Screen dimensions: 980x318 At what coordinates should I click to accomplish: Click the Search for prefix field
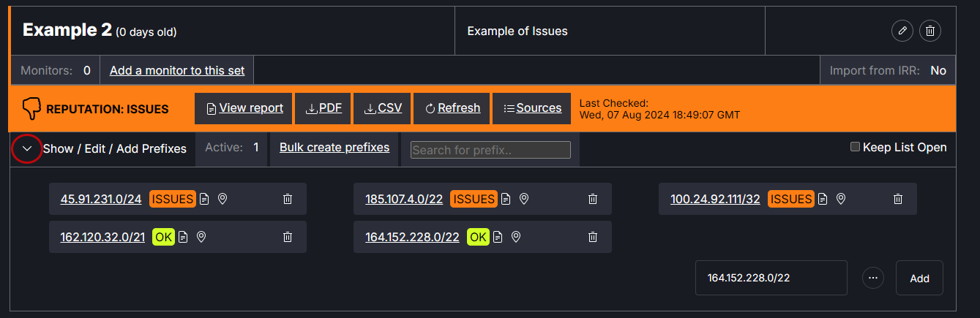tap(490, 150)
